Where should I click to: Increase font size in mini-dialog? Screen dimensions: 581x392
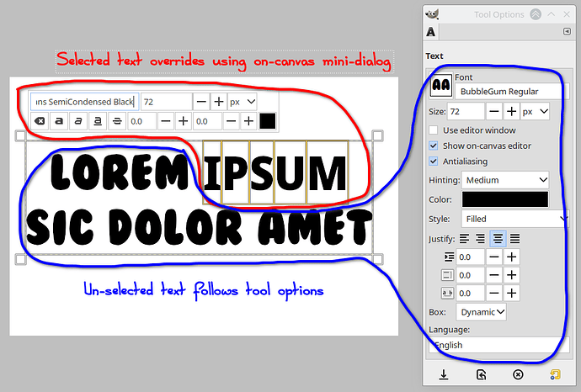coord(219,102)
